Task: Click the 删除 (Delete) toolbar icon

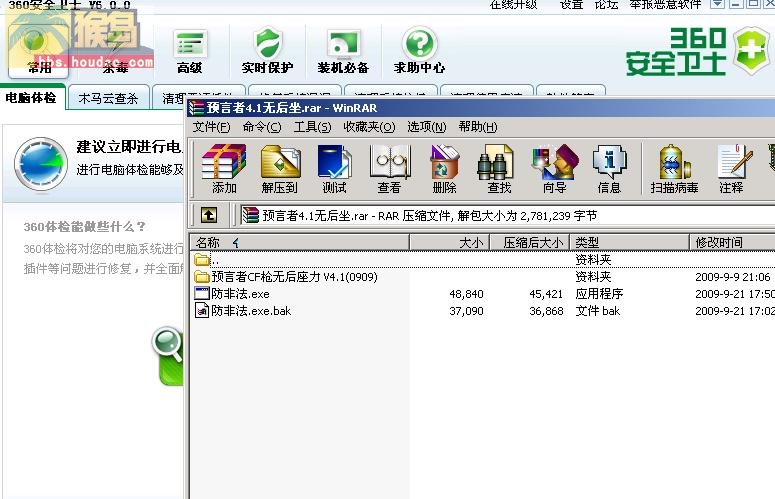Action: coord(444,162)
